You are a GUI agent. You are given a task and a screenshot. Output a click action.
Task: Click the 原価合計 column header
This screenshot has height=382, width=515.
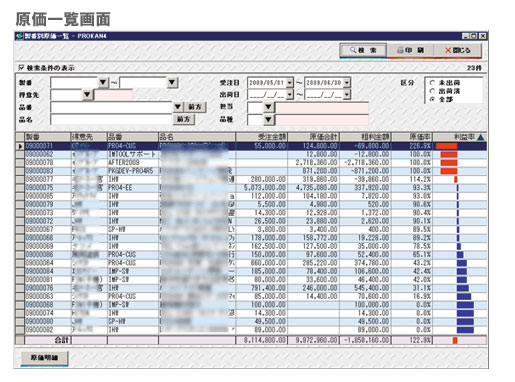(313, 137)
